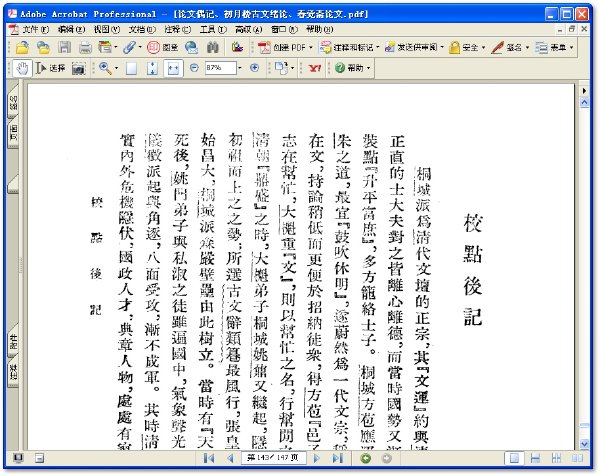
Task: Open the 注释和标记 dropdown
Action: [x=350, y=47]
